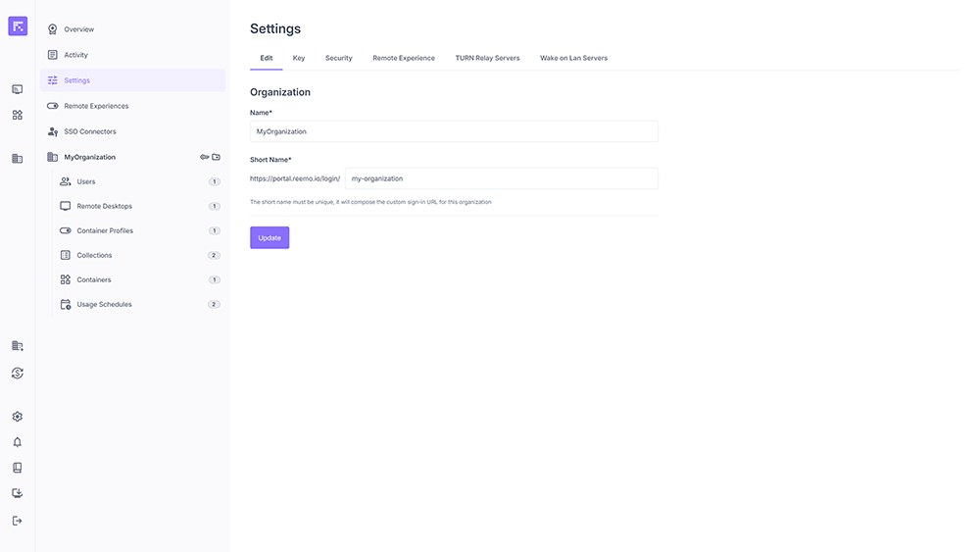Open the add organization building icon
The width and height of the screenshot is (980, 552).
pos(17,346)
